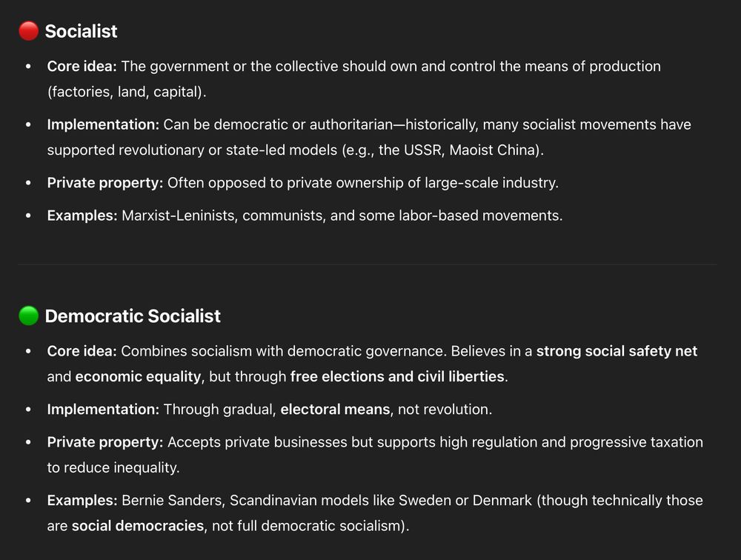This screenshot has width=741, height=560.
Task: Click the horizontal divider line between sections
Action: coord(368,264)
